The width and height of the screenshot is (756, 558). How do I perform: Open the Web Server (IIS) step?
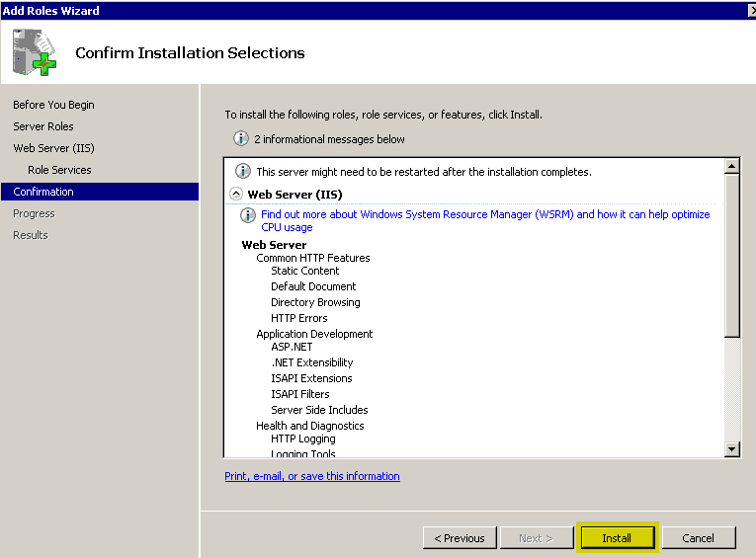click(53, 148)
